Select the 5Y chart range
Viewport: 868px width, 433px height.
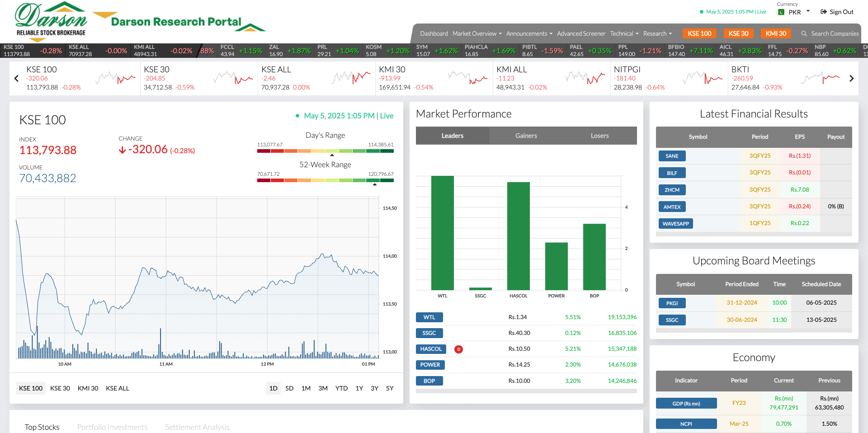(390, 388)
